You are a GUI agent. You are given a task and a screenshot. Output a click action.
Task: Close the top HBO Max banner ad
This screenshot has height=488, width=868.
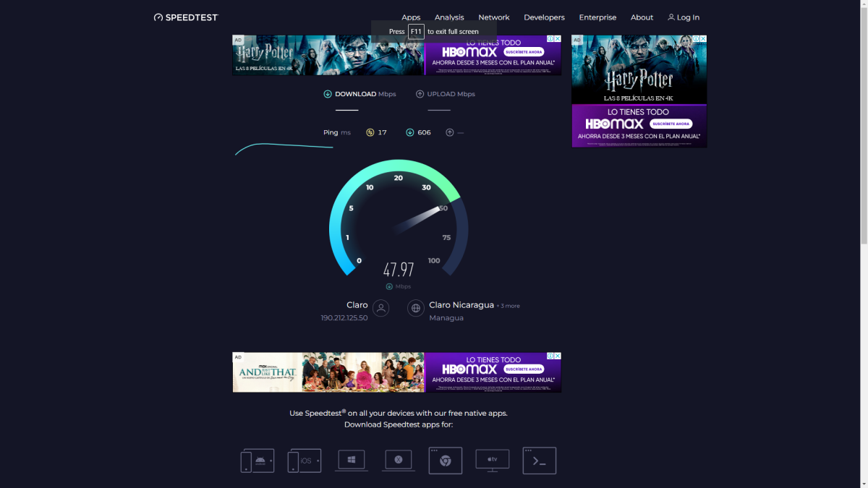tap(558, 39)
